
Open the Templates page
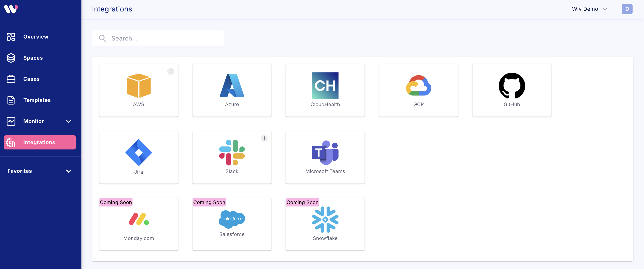tap(37, 100)
